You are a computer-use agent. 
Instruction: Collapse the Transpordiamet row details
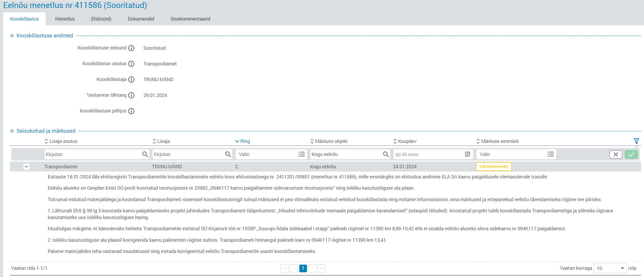(x=26, y=167)
